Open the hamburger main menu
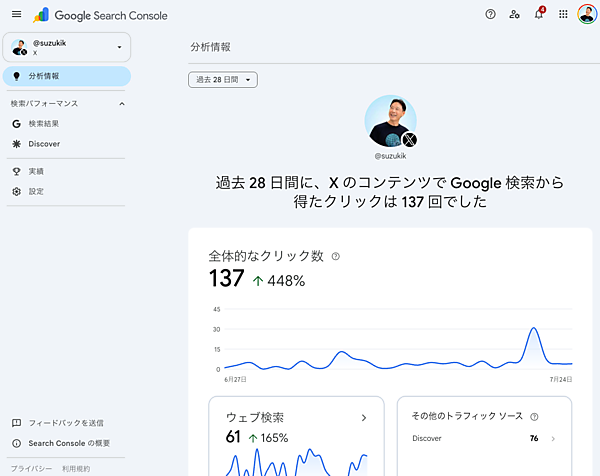The image size is (600, 476). [x=16, y=15]
